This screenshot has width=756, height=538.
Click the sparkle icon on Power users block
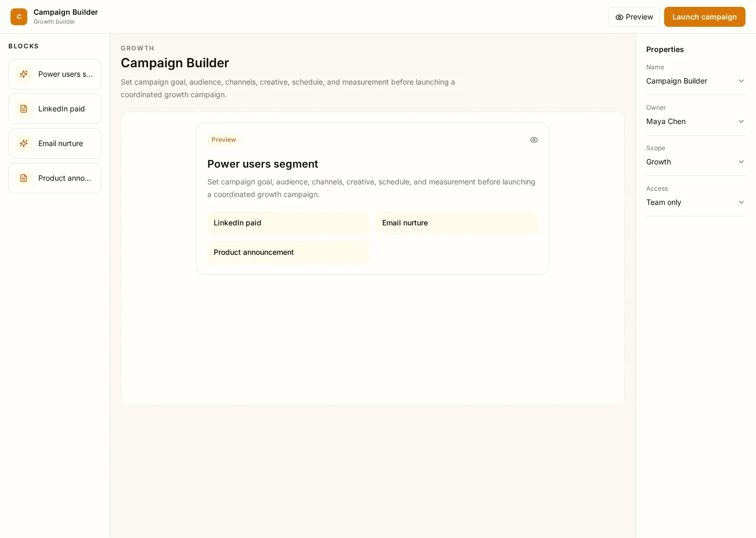24,74
